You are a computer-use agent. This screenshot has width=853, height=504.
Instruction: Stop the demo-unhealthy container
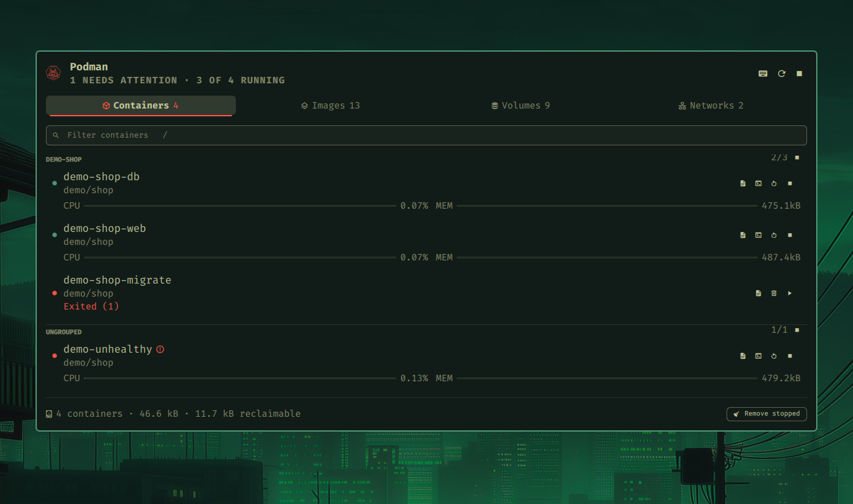[790, 356]
